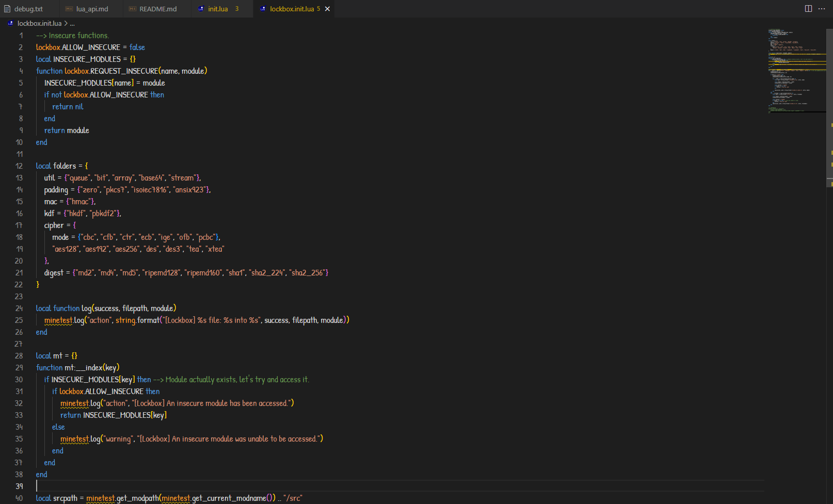Click the Markdown icon on README.md tab
833x504 pixels.
tap(132, 9)
